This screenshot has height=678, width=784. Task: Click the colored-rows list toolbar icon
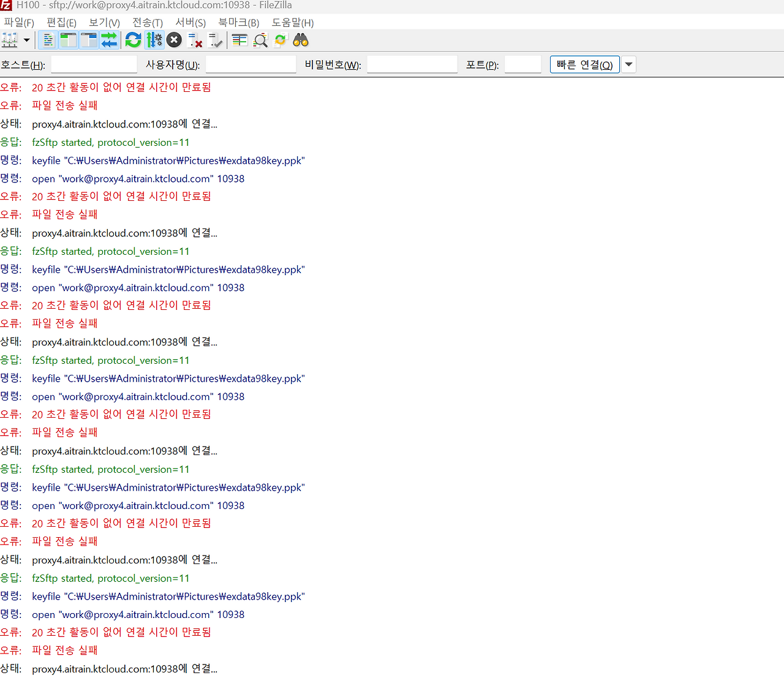(x=239, y=40)
